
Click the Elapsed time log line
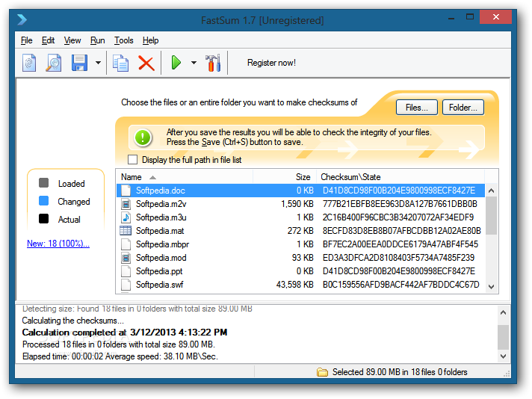[120, 356]
